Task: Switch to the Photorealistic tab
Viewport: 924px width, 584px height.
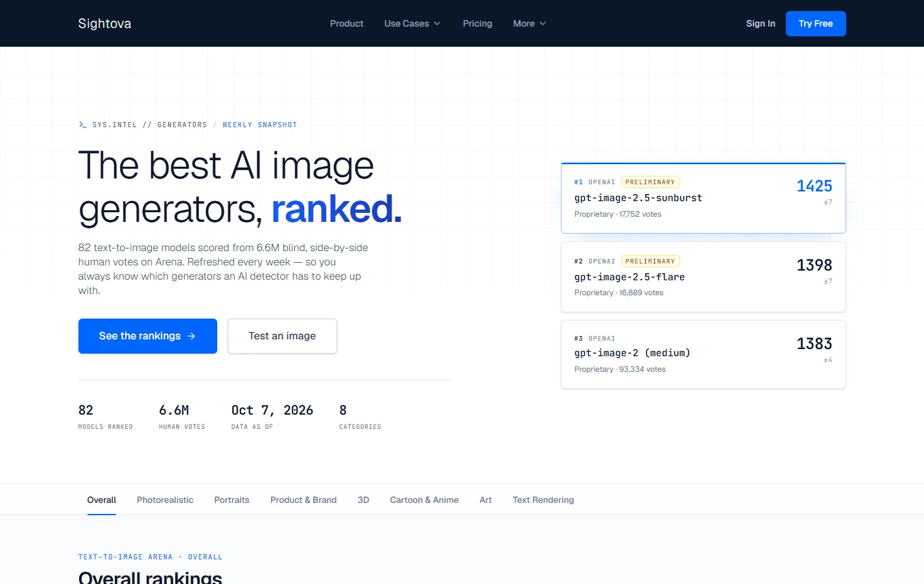Action: pos(165,500)
